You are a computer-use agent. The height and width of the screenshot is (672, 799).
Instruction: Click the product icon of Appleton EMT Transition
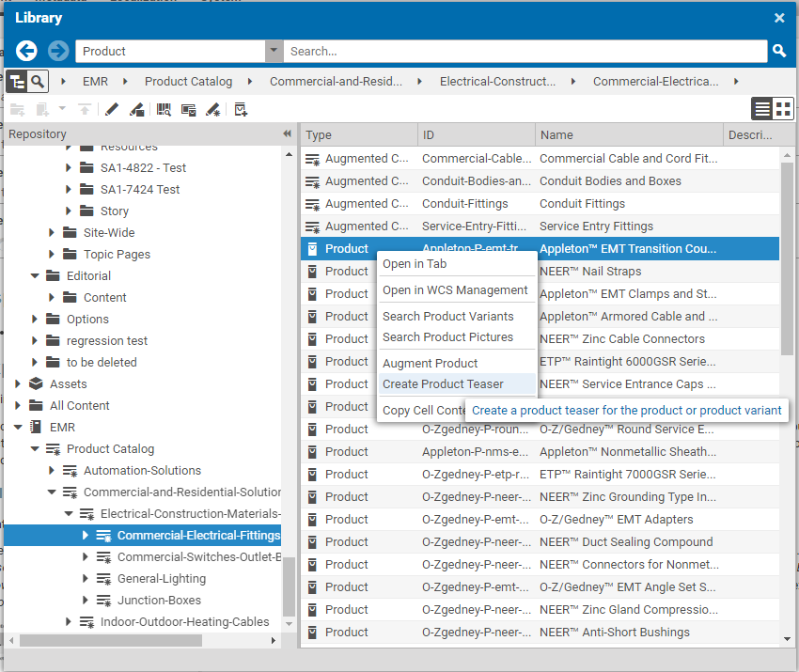click(x=312, y=249)
